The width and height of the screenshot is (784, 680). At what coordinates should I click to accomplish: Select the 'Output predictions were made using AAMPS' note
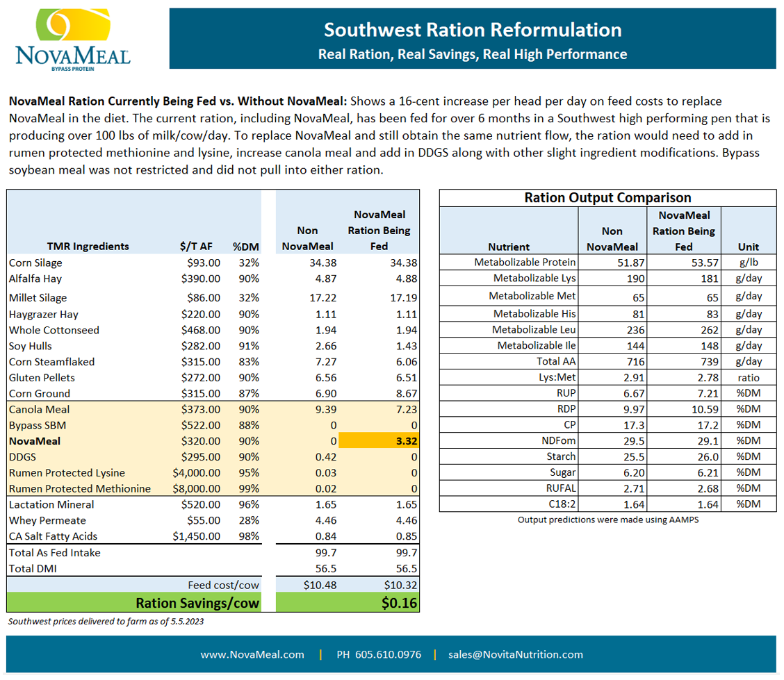608,520
